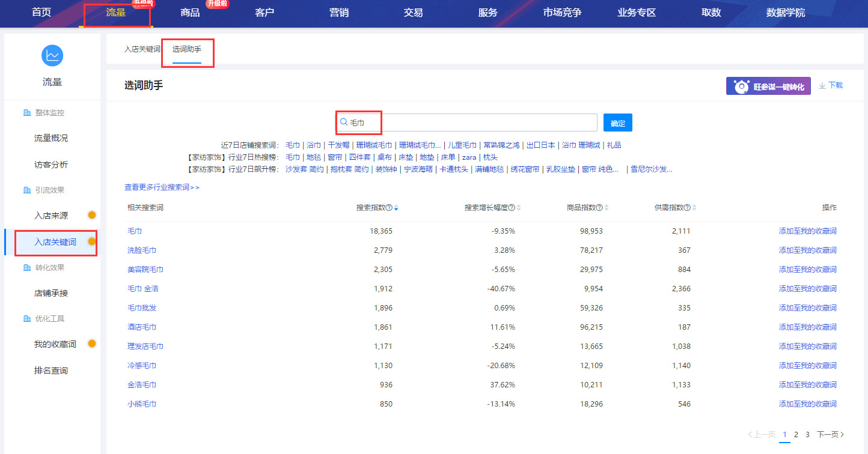Click the 乳胶坐垫 rising search word
868x454 pixels.
[x=560, y=169]
